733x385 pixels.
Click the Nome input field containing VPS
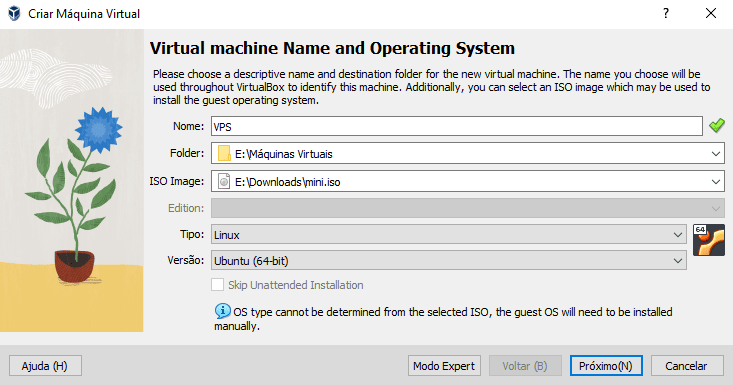point(457,126)
